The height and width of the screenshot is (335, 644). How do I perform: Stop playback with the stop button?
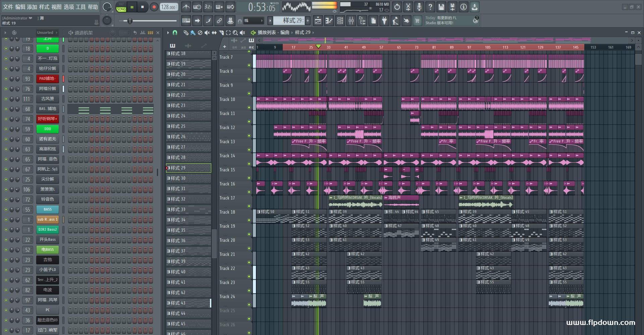(x=143, y=7)
